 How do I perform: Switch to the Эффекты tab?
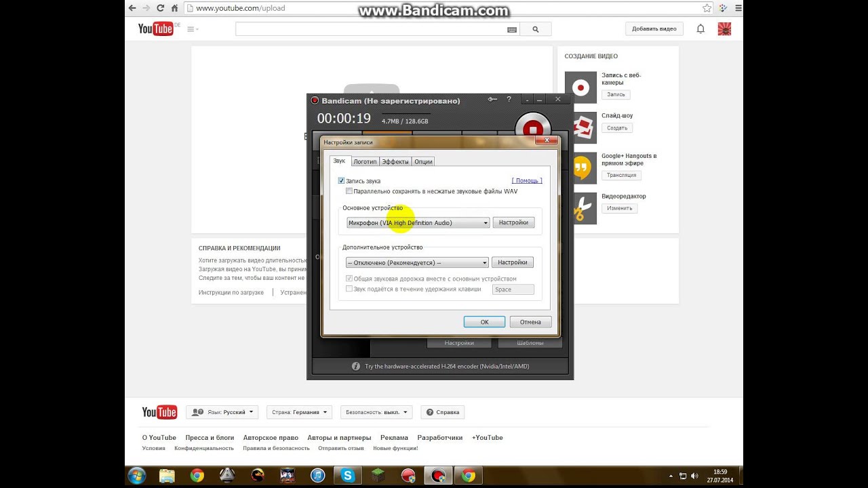pyautogui.click(x=395, y=161)
